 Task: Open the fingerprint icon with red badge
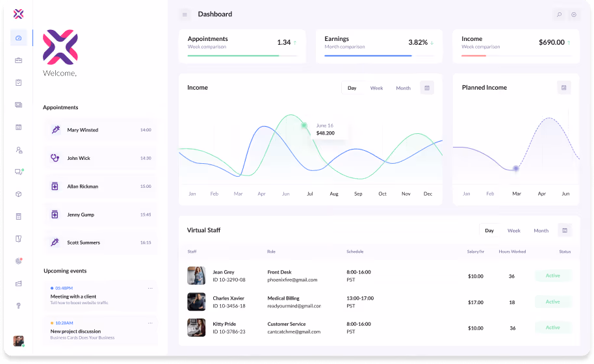tap(19, 261)
